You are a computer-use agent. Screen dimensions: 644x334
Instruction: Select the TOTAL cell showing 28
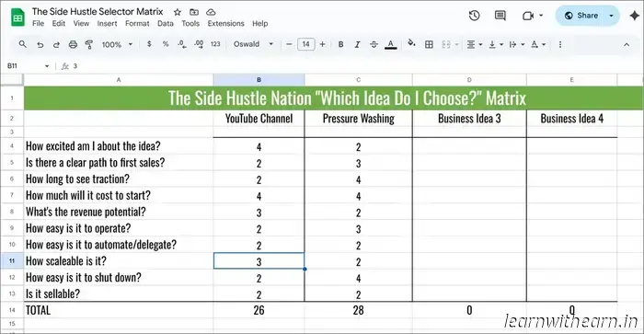359,310
